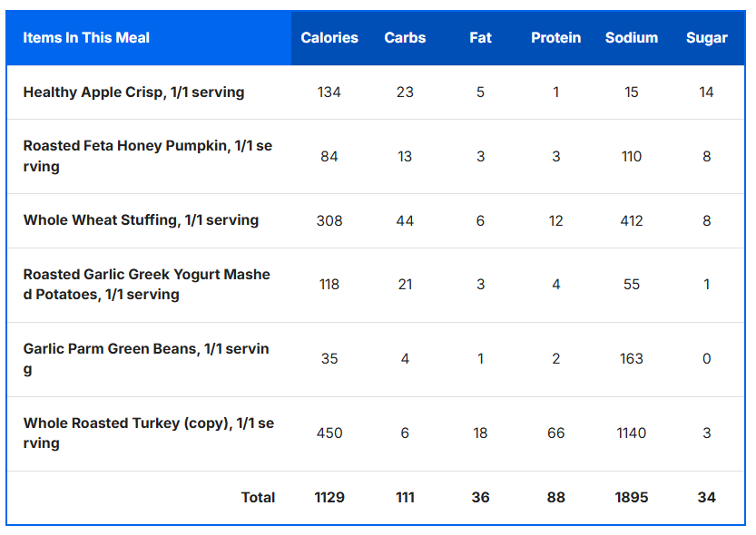This screenshot has height=535, width=756.
Task: Click the stuffing calories value 308
Action: [329, 220]
